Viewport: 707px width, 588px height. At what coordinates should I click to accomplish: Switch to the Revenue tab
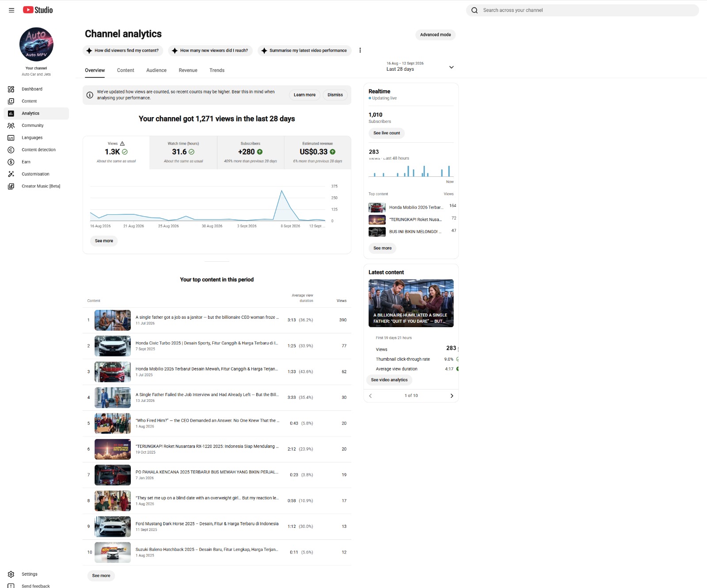(x=188, y=70)
